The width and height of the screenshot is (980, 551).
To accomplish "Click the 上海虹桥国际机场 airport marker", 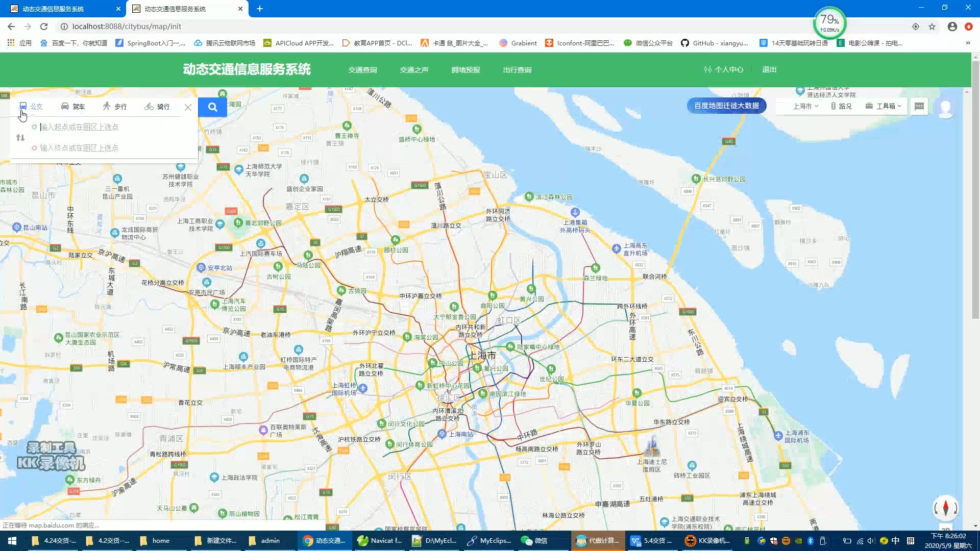I will click(x=363, y=388).
